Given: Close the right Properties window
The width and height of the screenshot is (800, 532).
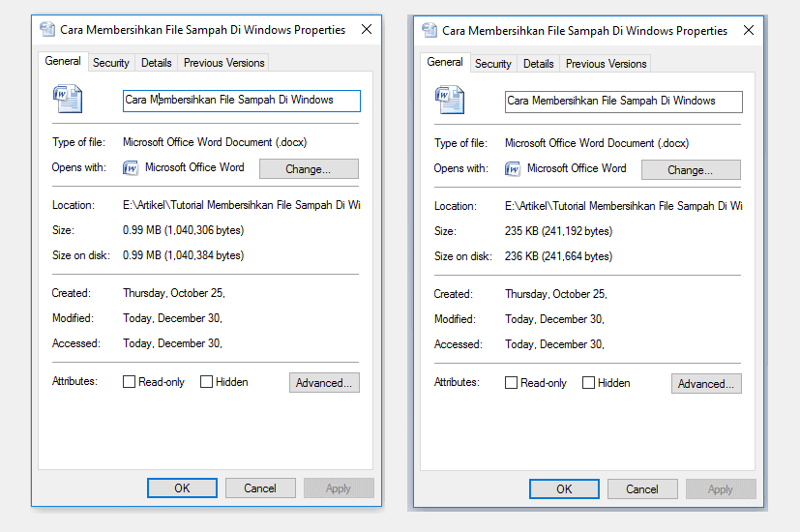Looking at the screenshot, I should tap(749, 31).
